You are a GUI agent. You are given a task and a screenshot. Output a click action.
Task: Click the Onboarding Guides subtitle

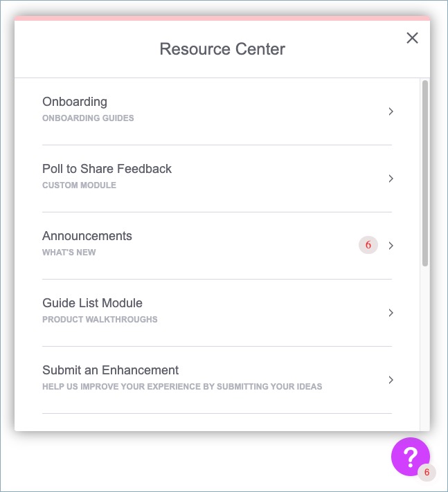point(88,118)
